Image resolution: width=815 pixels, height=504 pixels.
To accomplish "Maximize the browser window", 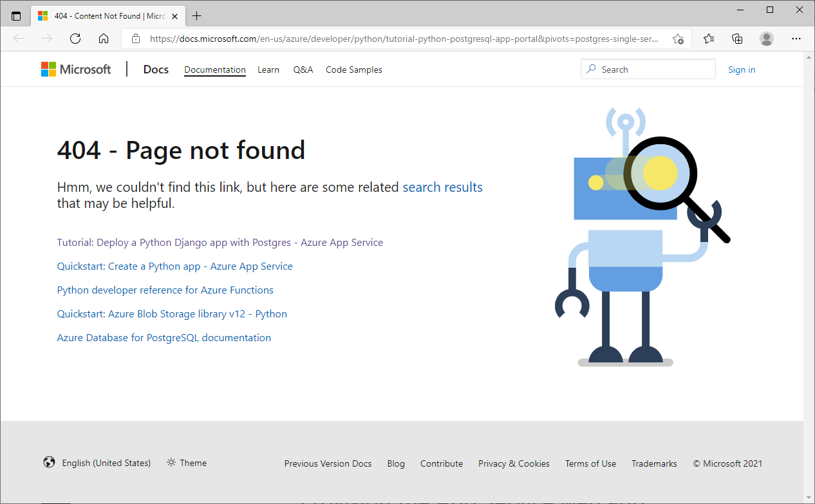I will [x=770, y=10].
